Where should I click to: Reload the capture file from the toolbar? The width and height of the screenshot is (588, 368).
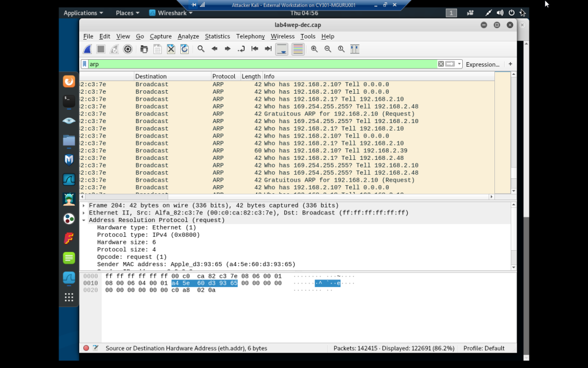pos(184,49)
